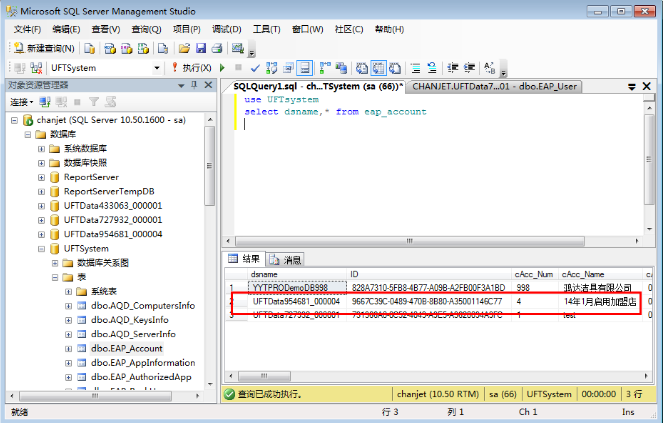This screenshot has height=423, width=664.
Task: Select the SQLQuery1.sql tab
Action: click(x=316, y=86)
